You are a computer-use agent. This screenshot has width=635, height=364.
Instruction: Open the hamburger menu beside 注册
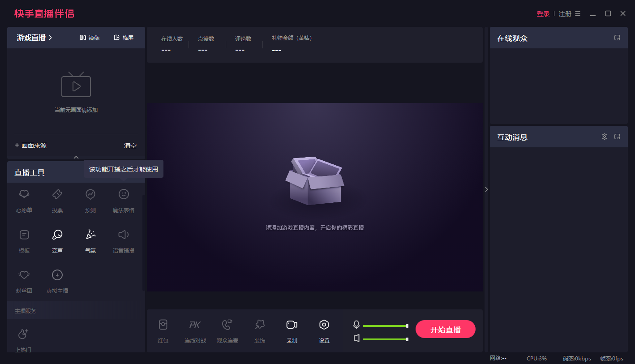pyautogui.click(x=578, y=14)
